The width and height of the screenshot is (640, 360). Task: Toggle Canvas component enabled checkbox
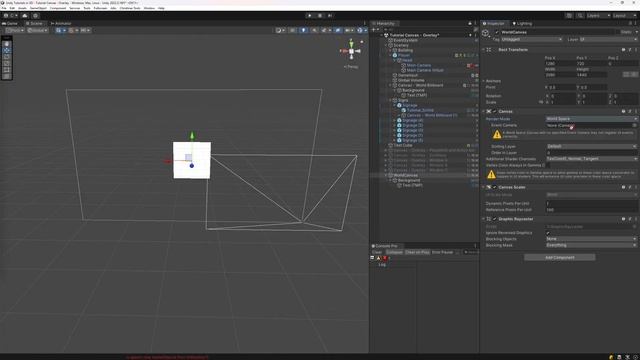[x=495, y=111]
